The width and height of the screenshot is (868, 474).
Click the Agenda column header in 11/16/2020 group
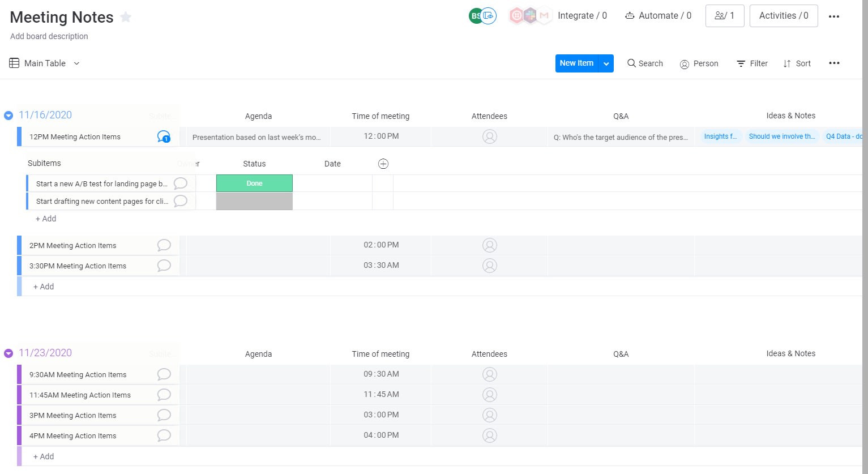[x=258, y=116]
